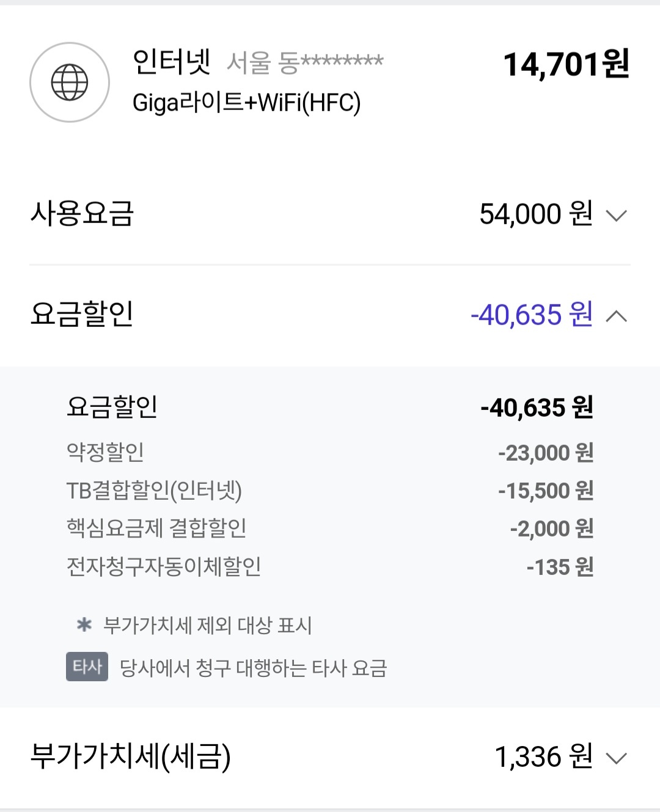
Task: Tap the 부가가치세(세금) row label
Action: pyautogui.click(x=130, y=756)
